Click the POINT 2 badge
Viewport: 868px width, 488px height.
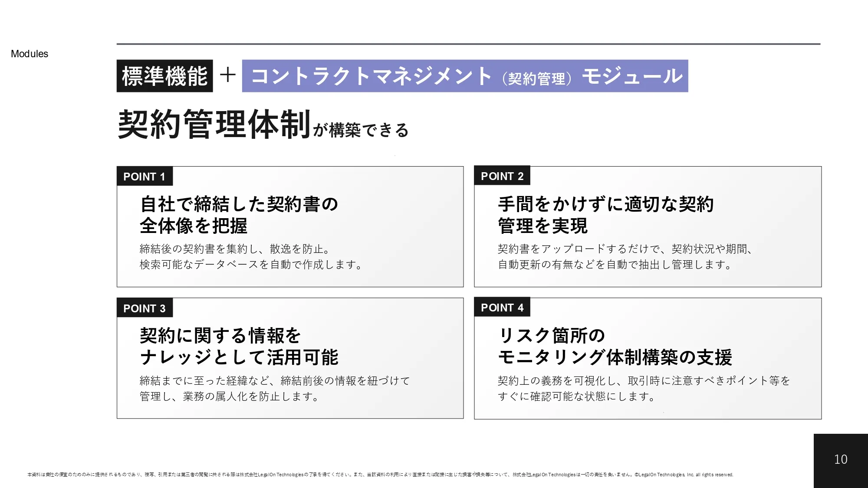pos(503,176)
